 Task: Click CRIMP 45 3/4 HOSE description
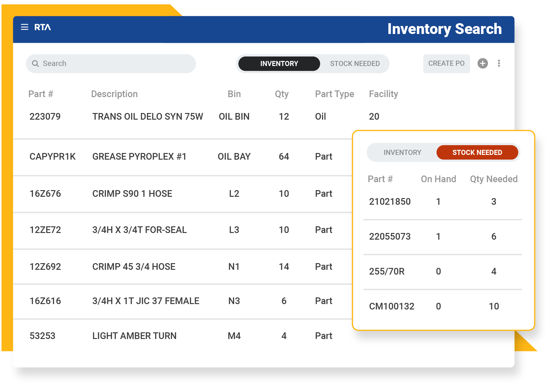tap(134, 267)
